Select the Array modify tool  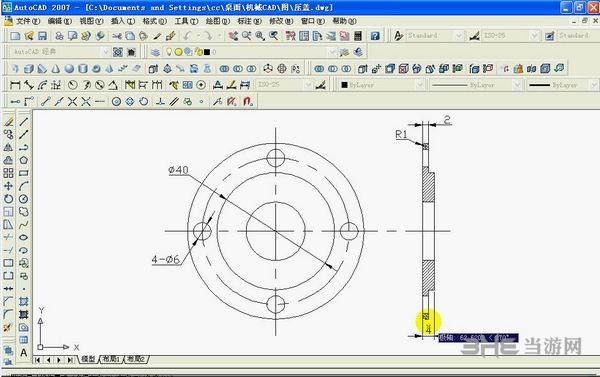point(8,173)
